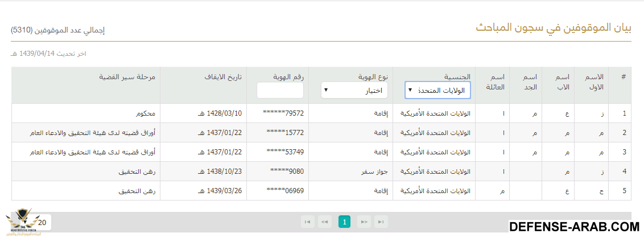Screen dimensions: 644x237
Task: Click the previous page arrows button
Action: point(325,222)
